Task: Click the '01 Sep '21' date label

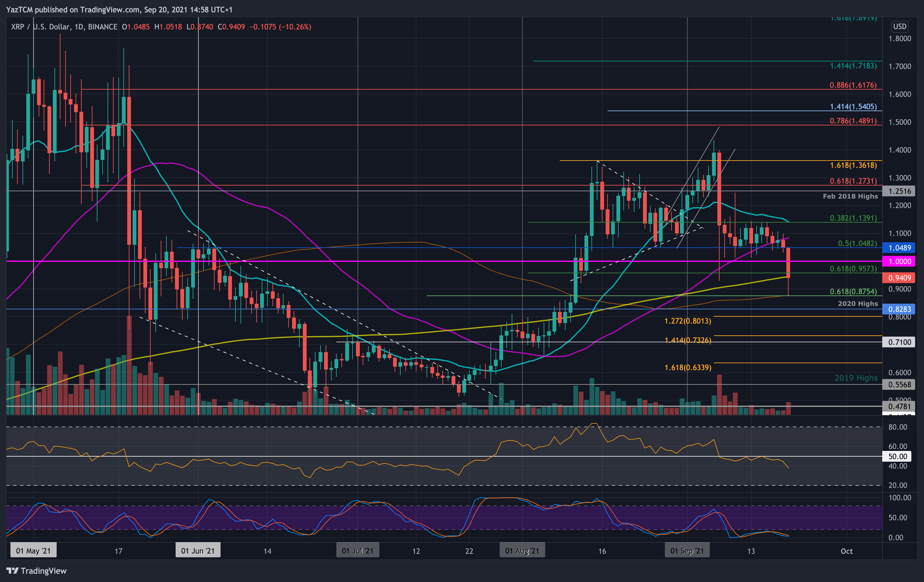Action: pos(687,551)
